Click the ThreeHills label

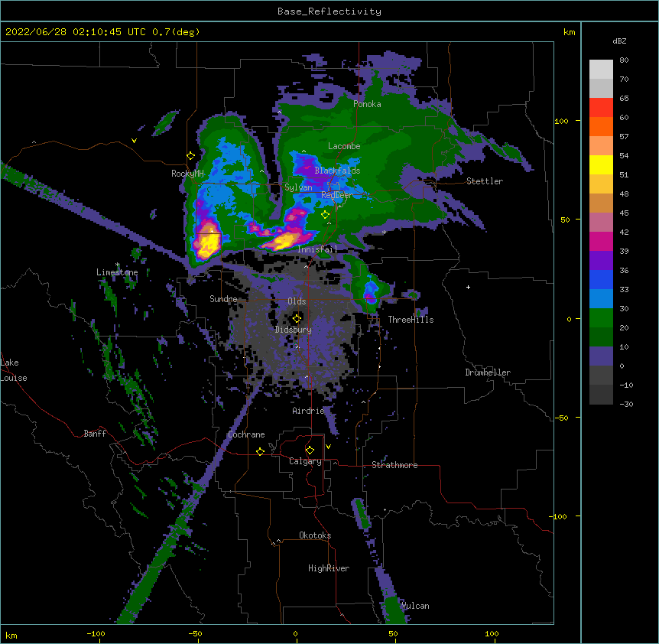point(411,320)
